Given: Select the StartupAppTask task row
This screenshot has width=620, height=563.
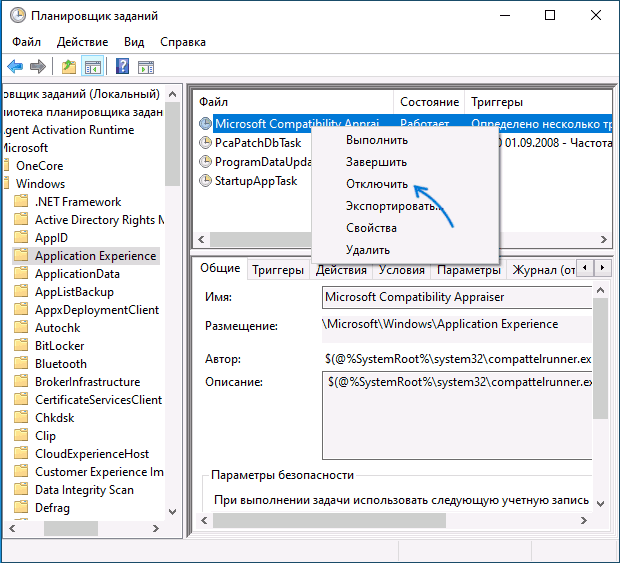Looking at the screenshot, I should pyautogui.click(x=256, y=181).
